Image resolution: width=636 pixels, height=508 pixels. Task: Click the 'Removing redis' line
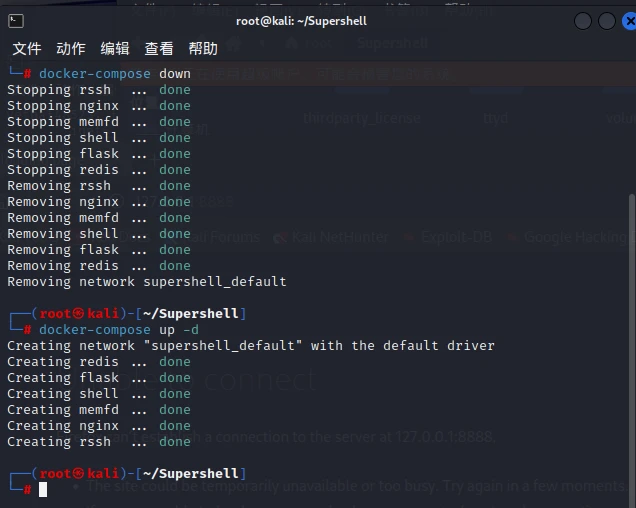click(x=99, y=266)
